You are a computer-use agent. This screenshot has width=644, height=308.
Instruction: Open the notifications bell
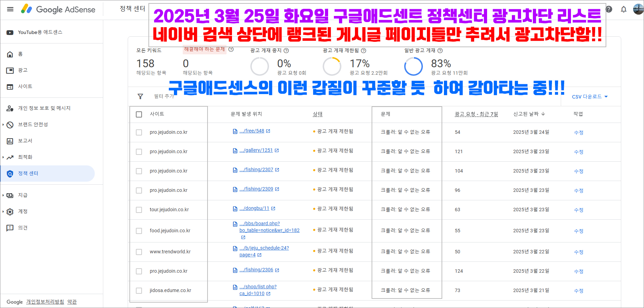click(624, 9)
